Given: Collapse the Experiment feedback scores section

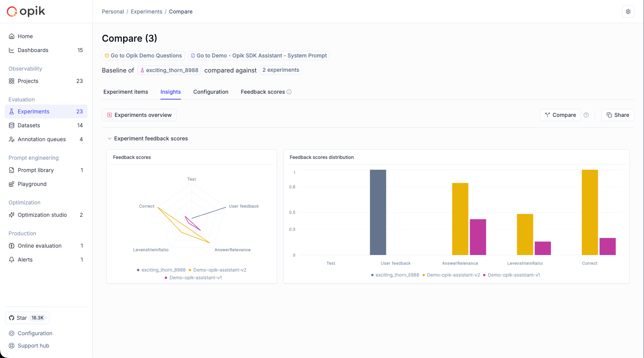Looking at the screenshot, I should tap(110, 138).
